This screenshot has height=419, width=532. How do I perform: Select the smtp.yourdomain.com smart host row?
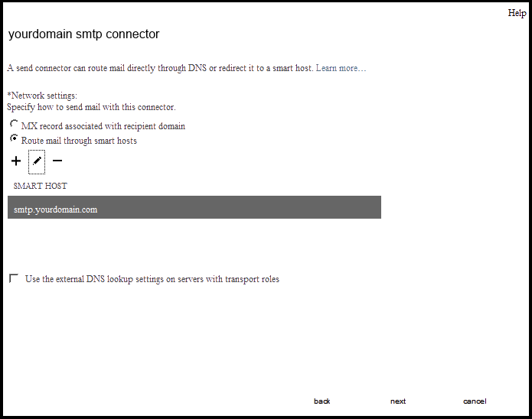point(194,207)
